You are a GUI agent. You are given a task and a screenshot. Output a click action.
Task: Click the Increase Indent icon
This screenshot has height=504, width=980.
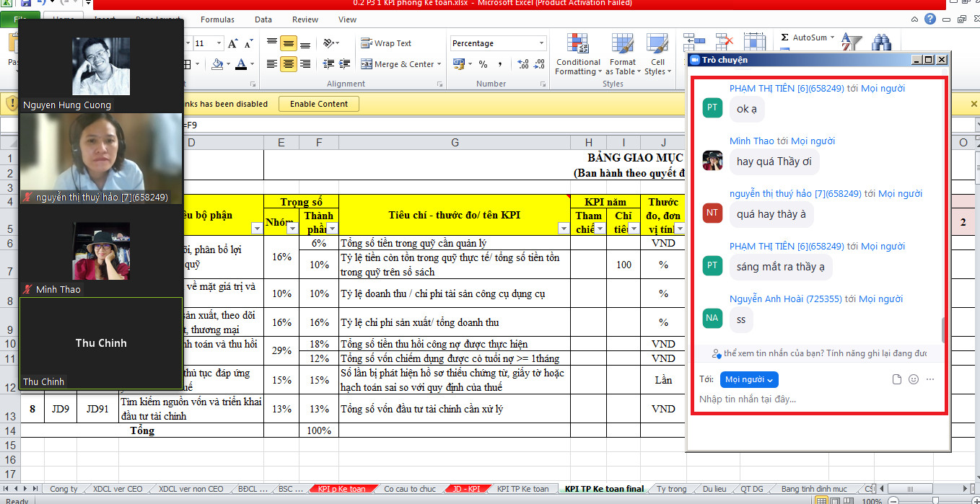(345, 64)
